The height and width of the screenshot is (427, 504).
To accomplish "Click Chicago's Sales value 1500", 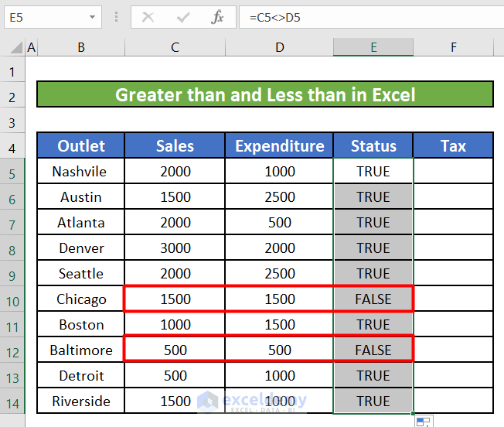I will (175, 299).
